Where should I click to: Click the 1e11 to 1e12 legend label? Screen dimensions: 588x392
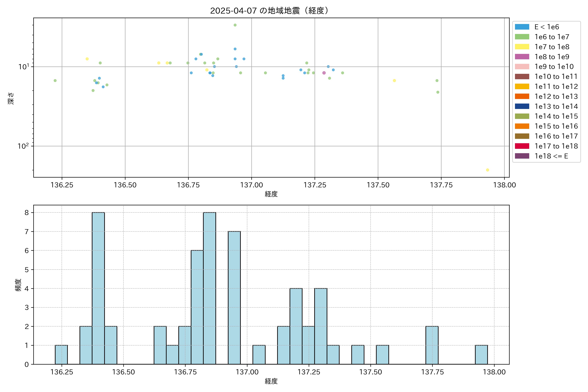click(556, 87)
